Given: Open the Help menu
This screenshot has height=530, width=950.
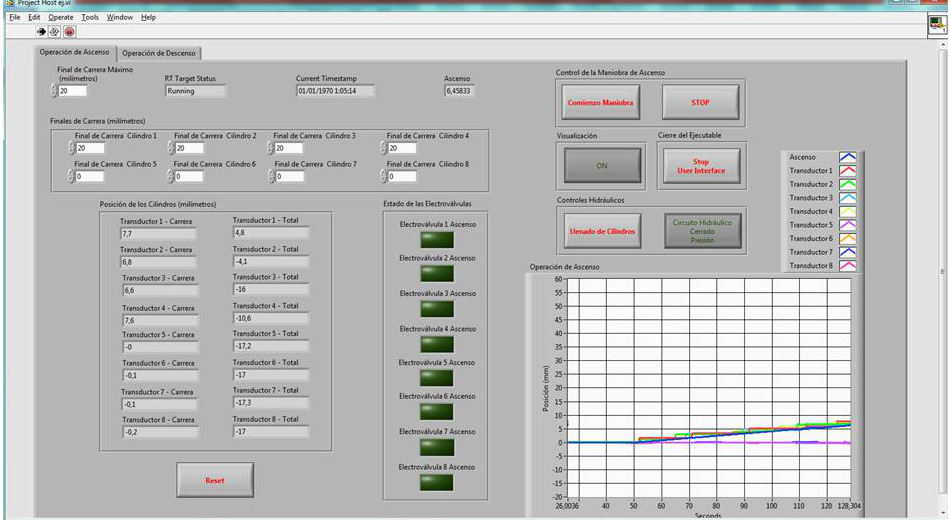Looking at the screenshot, I should [x=148, y=18].
